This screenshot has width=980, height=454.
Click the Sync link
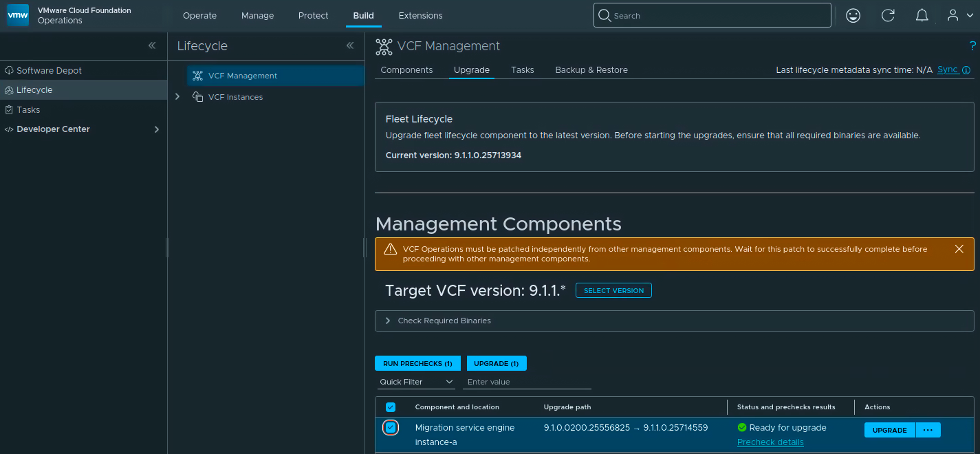(948, 69)
